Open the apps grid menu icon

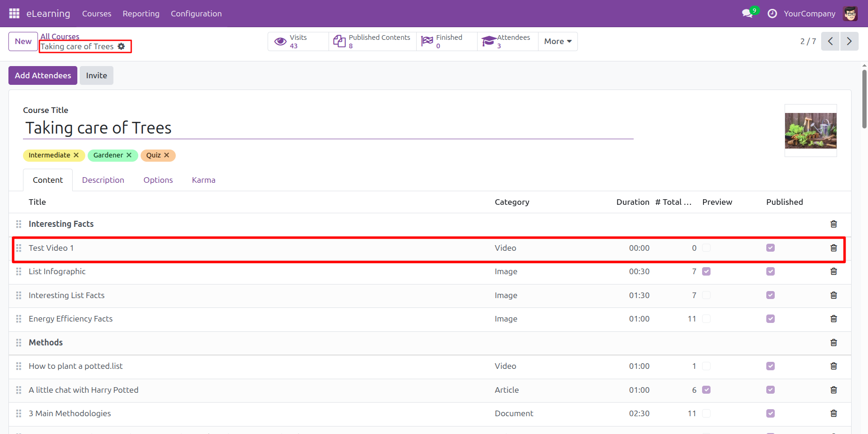pyautogui.click(x=14, y=14)
